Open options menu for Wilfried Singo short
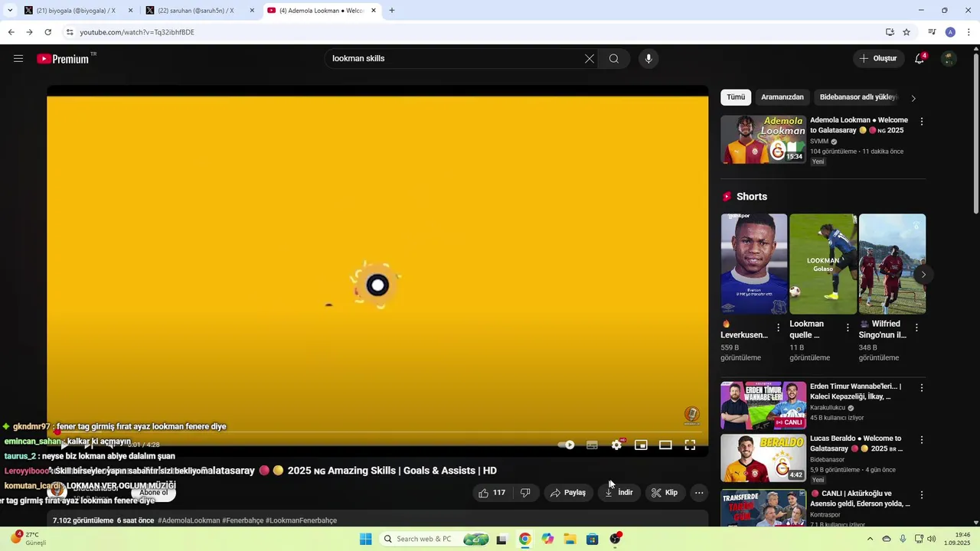Viewport: 980px width, 551px height. [x=916, y=328]
